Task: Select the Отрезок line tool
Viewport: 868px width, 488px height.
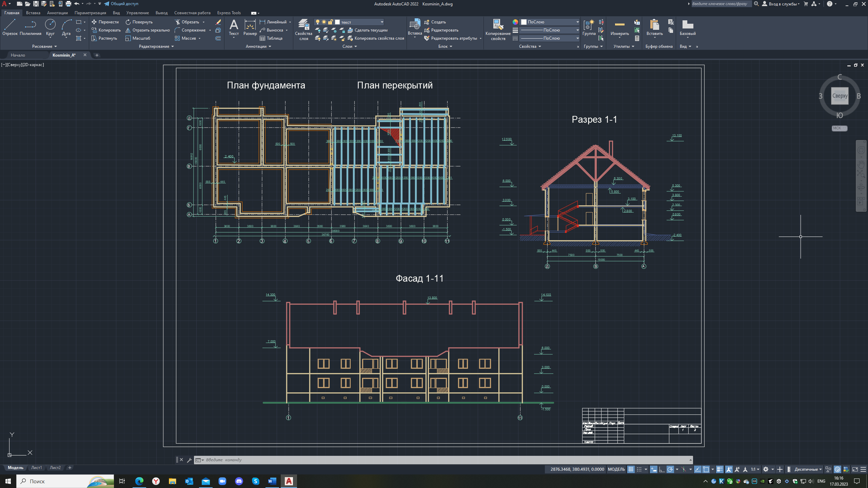Action: [x=9, y=27]
